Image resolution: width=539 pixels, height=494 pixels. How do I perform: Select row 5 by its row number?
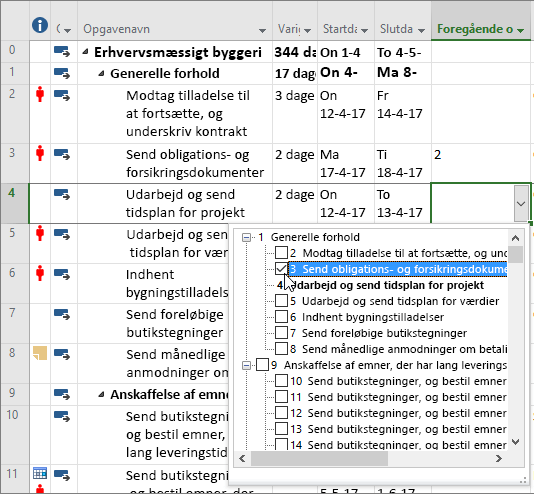coord(12,233)
